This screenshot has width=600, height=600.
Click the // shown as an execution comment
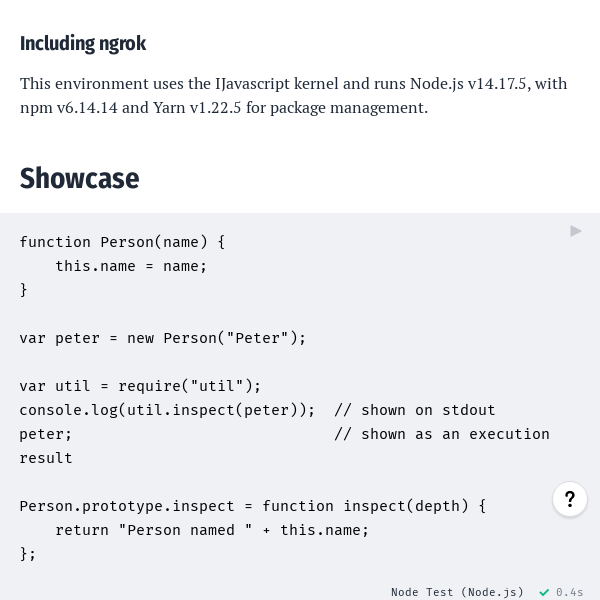tap(442, 434)
